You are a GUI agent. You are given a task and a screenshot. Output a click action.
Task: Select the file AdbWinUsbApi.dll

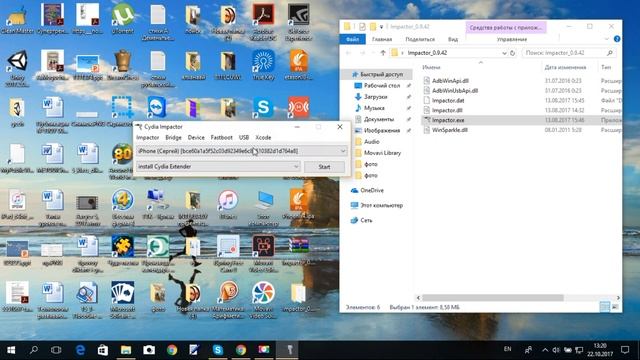point(455,91)
